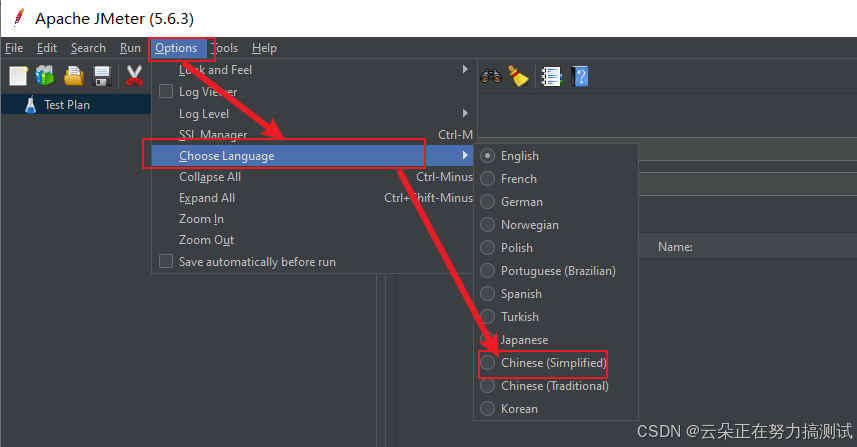The image size is (857, 447).
Task: Open the Templates icon in toolbar
Action: 45,75
